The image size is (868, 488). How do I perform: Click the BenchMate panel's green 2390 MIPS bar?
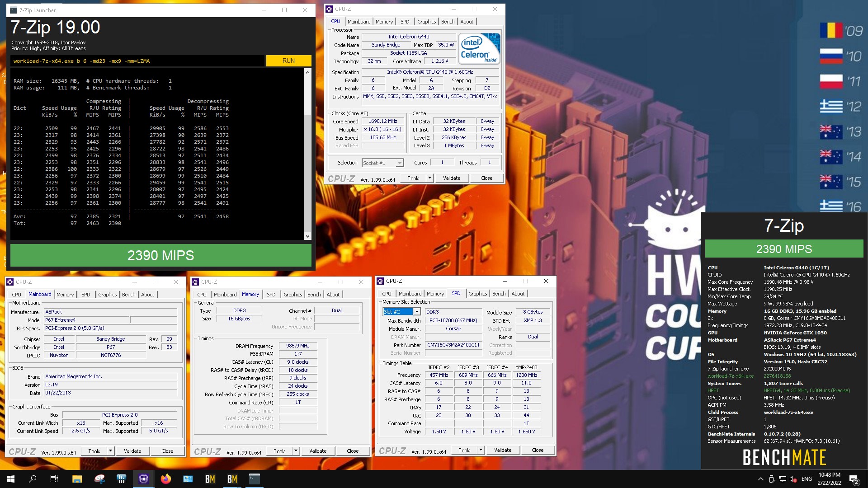point(784,249)
